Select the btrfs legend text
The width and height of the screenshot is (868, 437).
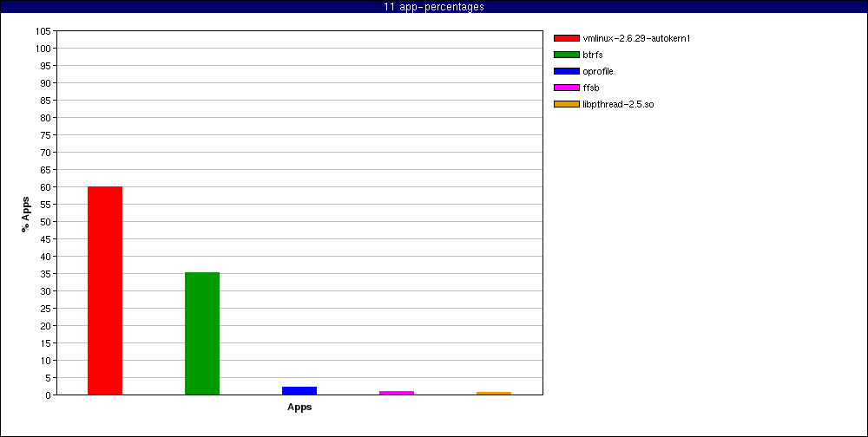(593, 55)
